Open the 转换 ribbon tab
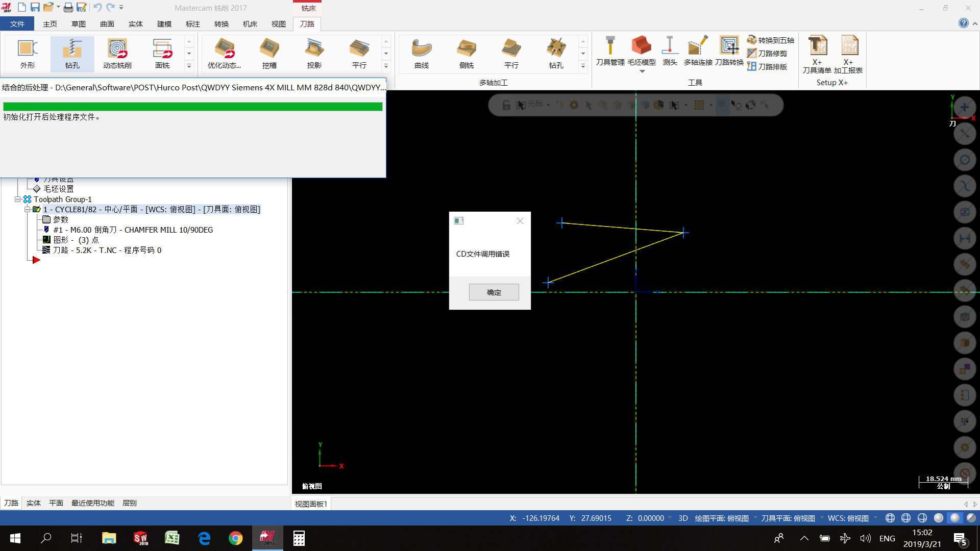980x551 pixels. pyautogui.click(x=221, y=24)
